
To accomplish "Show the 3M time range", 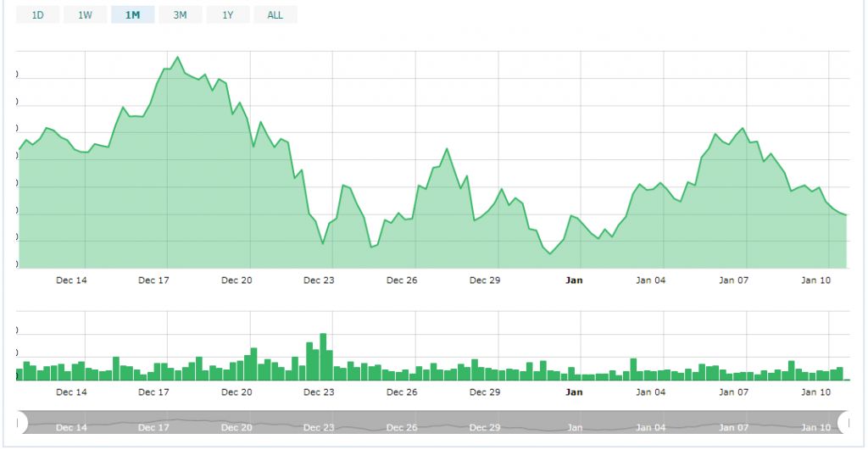I will coord(180,14).
